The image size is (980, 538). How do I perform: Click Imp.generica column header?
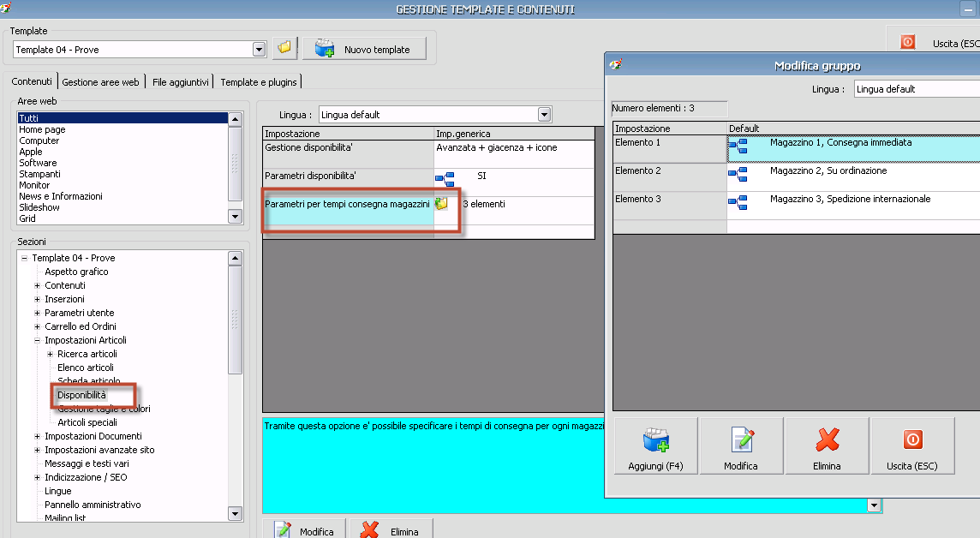[514, 134]
